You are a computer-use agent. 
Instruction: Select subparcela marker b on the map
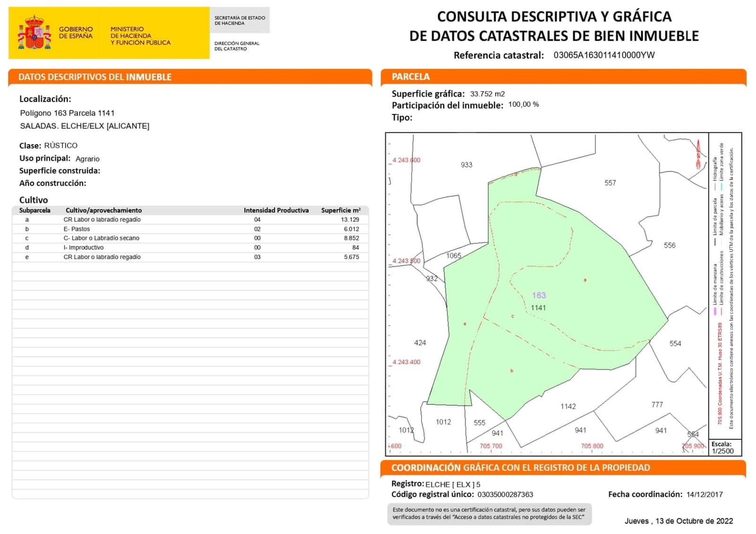513,370
